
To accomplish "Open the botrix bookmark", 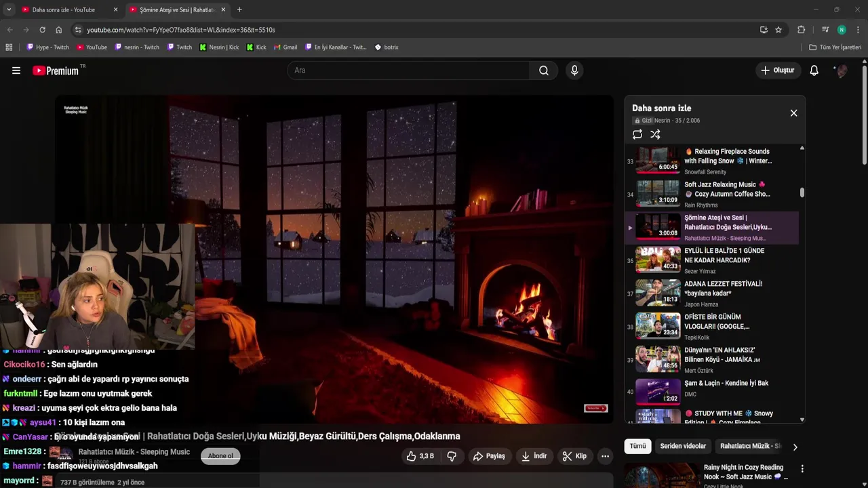I will 387,47.
